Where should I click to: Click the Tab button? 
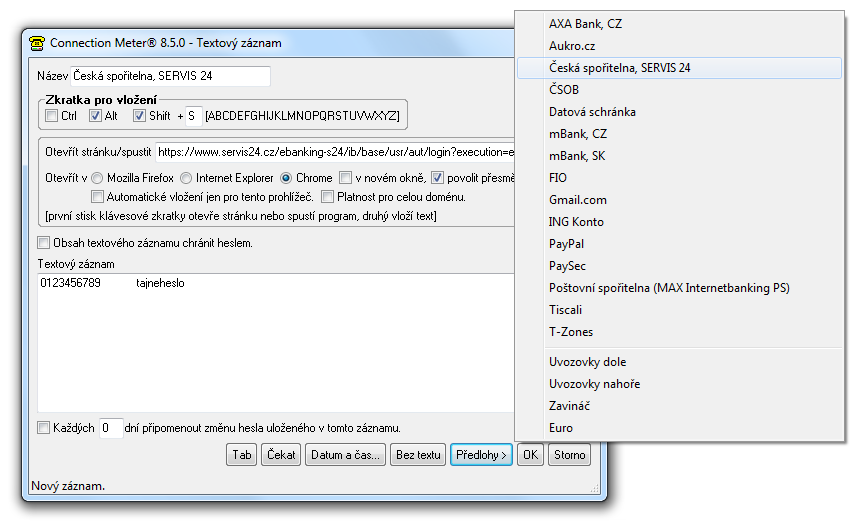tap(241, 455)
